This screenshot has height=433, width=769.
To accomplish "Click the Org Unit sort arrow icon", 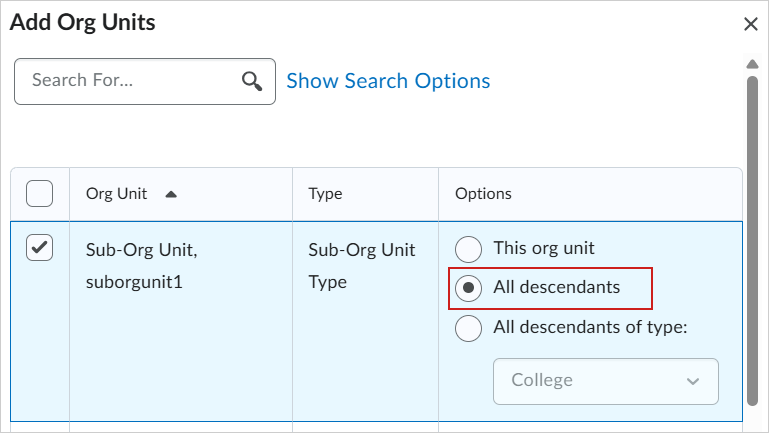I will [x=171, y=194].
